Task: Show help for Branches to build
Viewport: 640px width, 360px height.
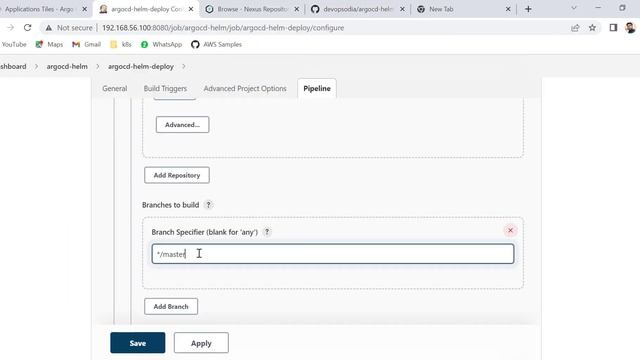Action: [208, 205]
